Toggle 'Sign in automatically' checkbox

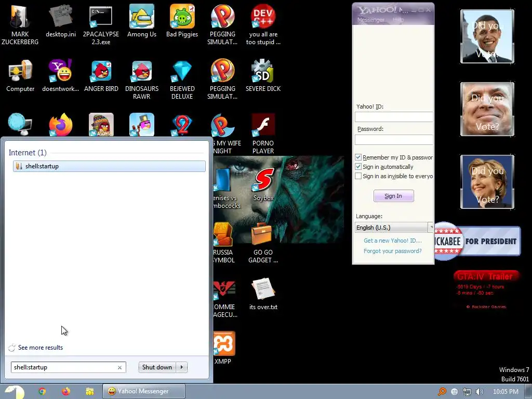[x=358, y=167]
